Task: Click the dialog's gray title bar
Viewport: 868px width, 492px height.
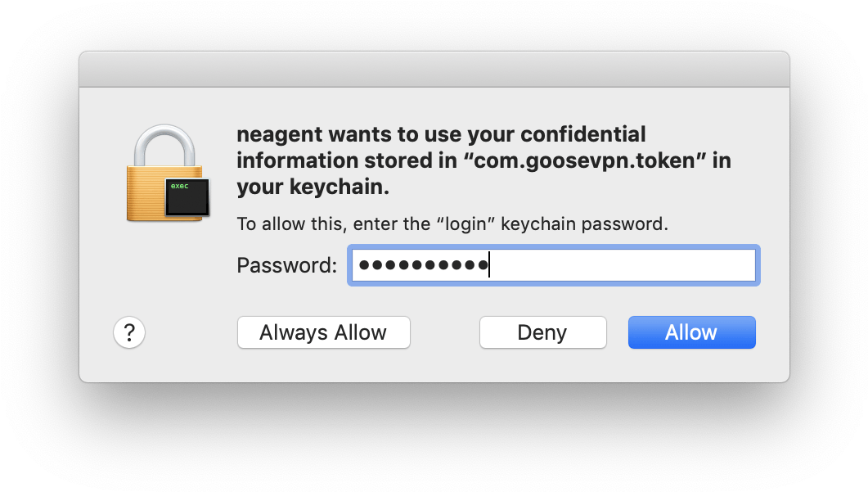Action: tap(434, 70)
